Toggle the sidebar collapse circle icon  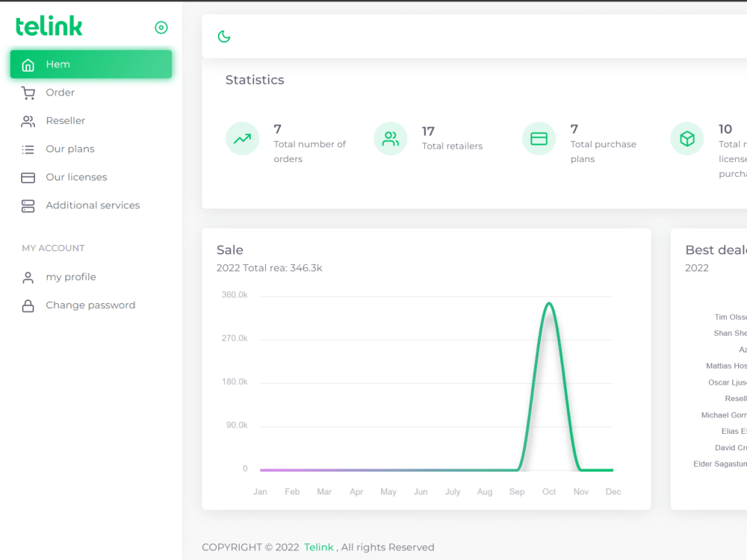[161, 28]
